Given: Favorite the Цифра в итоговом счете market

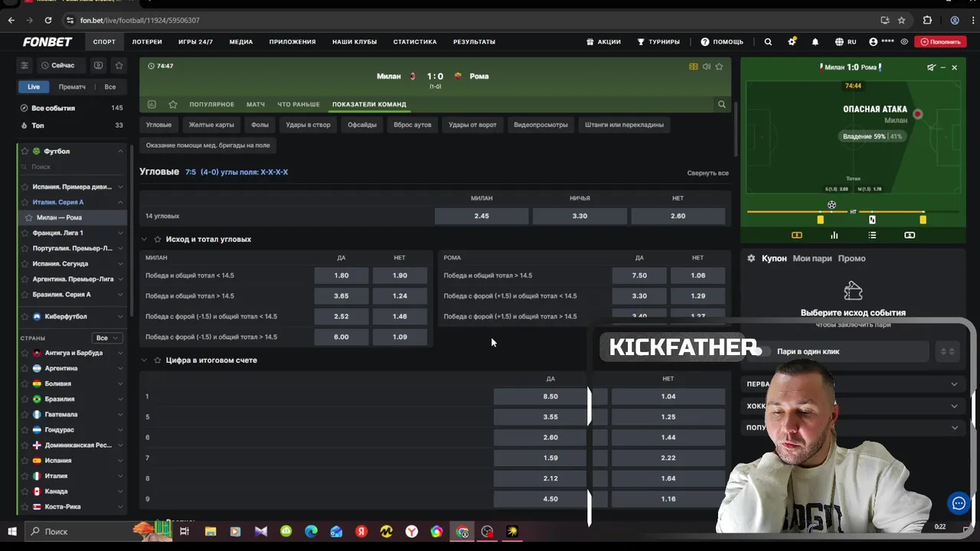Looking at the screenshot, I should [x=158, y=360].
